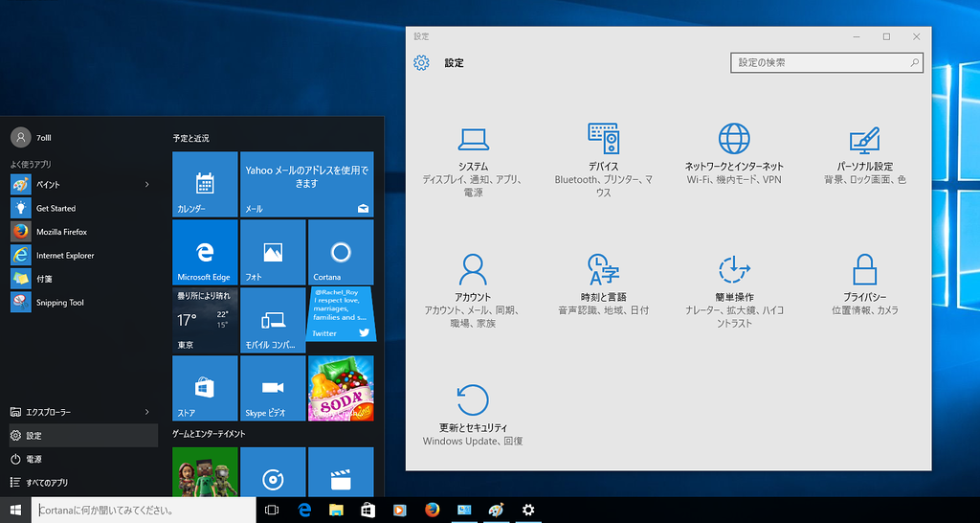Open the メール tile

(307, 184)
